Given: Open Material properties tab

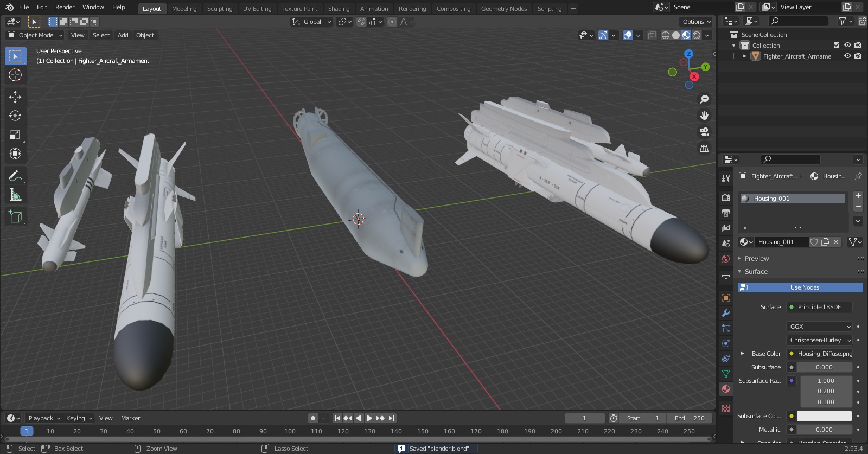Looking at the screenshot, I should 726,389.
